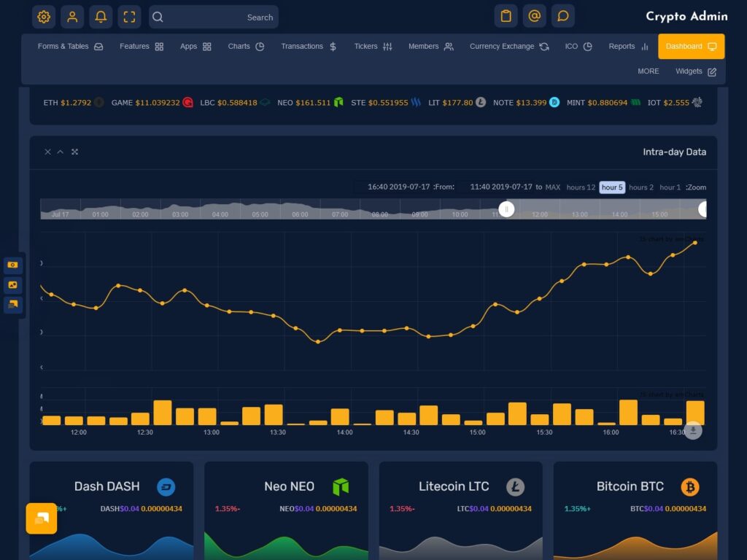Set chart zoom to MAX range
This screenshot has height=560, width=747.
click(552, 187)
